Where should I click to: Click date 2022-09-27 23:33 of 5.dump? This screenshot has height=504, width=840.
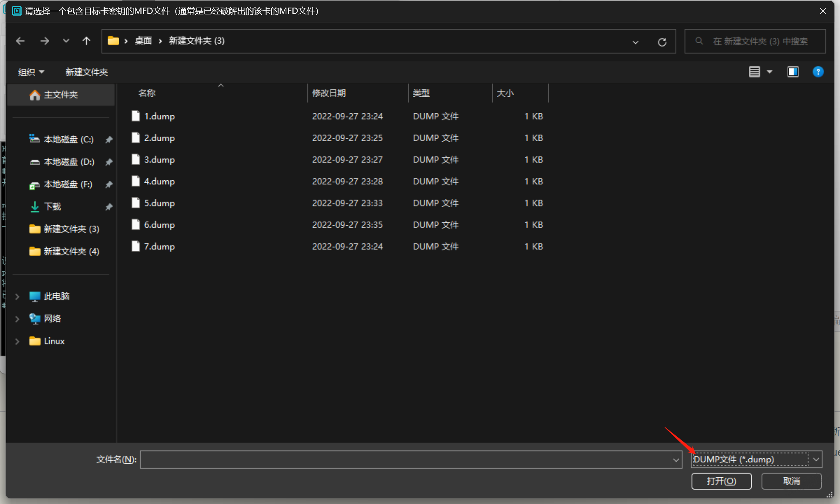[347, 203]
